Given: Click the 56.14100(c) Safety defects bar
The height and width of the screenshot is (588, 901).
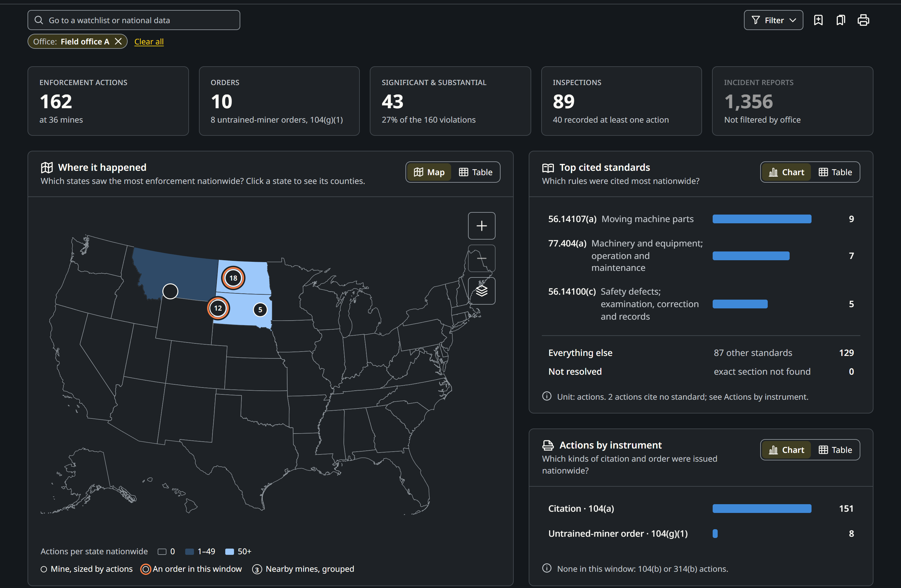Looking at the screenshot, I should [740, 304].
